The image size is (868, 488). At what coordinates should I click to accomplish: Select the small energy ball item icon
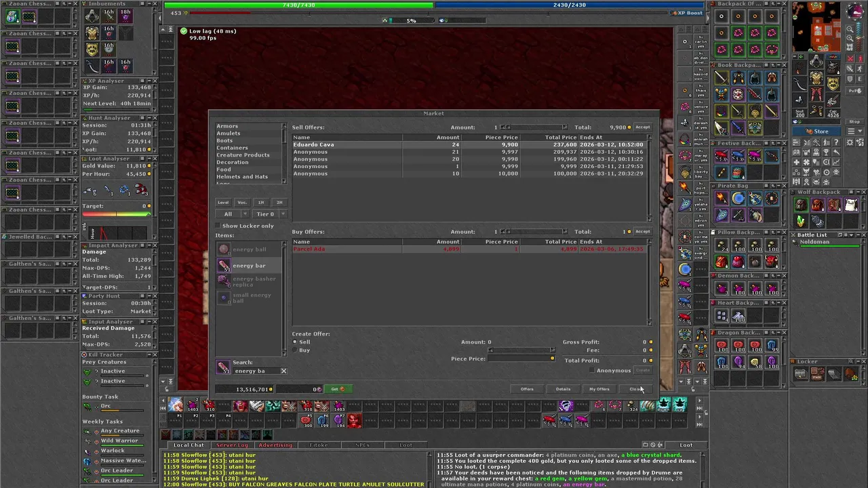(x=224, y=298)
